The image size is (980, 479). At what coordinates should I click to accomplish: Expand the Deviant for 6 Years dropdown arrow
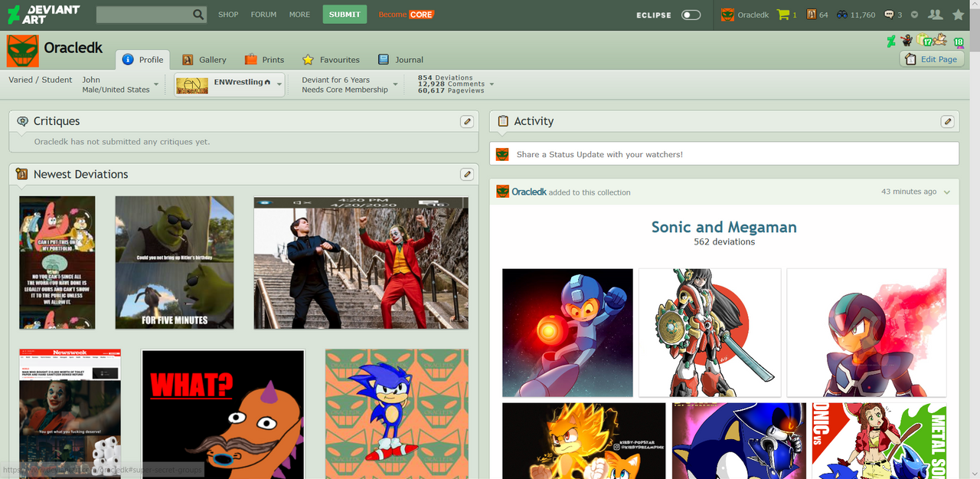pos(396,84)
